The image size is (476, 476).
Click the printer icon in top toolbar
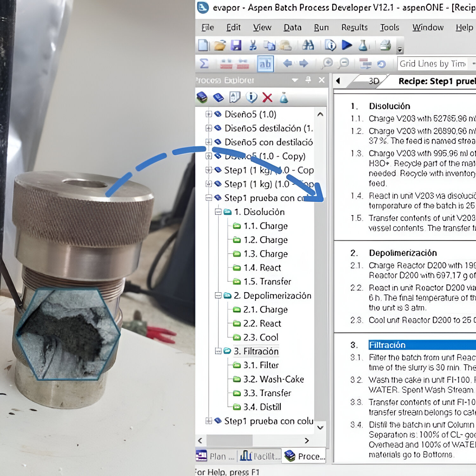coord(385,45)
